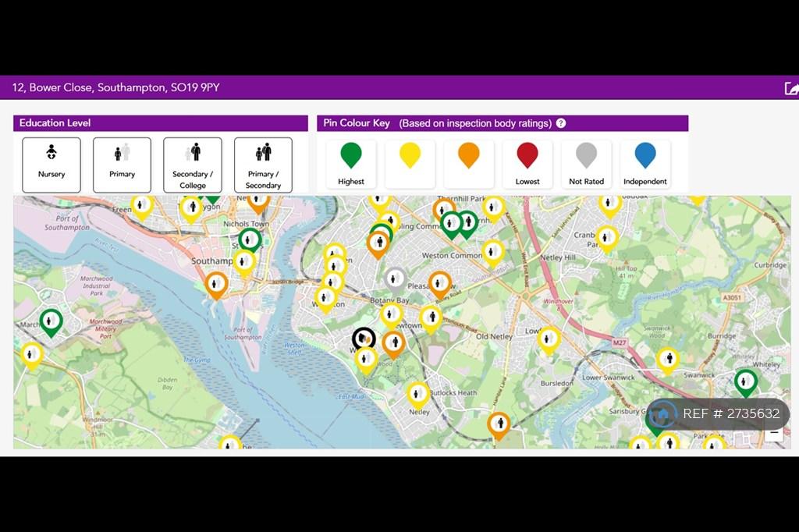Click the orange pin beside the black marker
Image resolution: width=799 pixels, height=532 pixels.
click(x=393, y=345)
